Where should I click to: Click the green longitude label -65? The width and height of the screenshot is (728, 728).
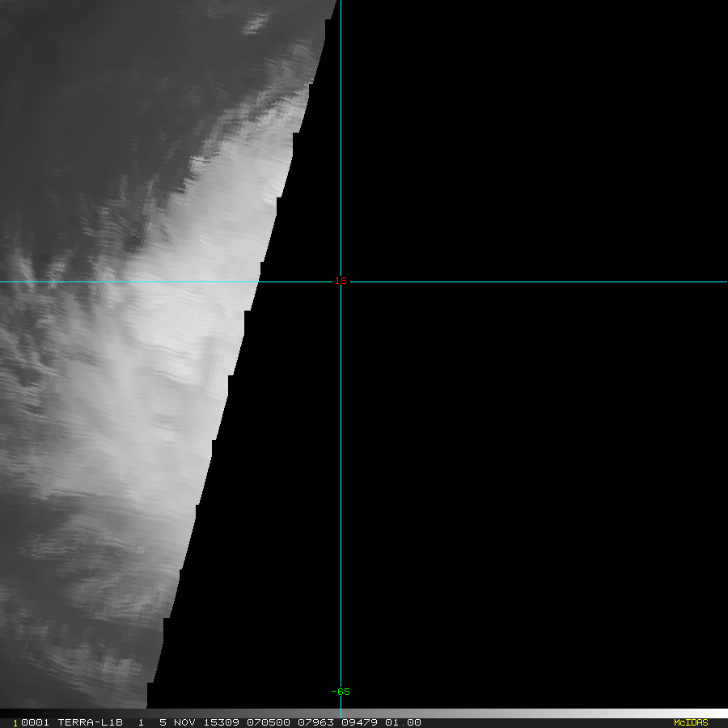(x=341, y=692)
